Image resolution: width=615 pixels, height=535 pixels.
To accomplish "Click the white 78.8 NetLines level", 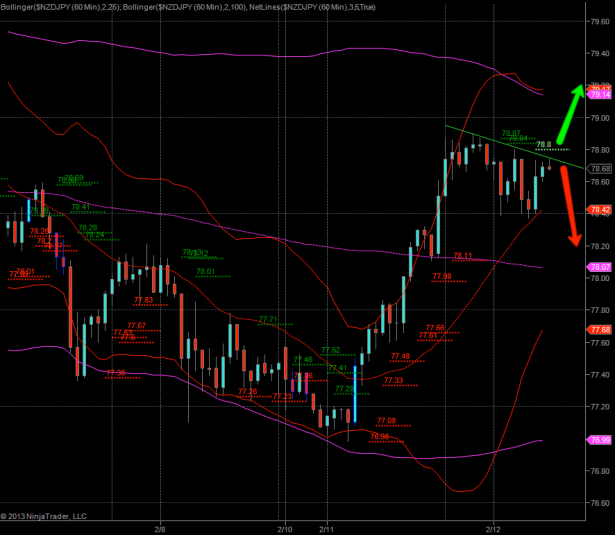I will click(x=544, y=145).
